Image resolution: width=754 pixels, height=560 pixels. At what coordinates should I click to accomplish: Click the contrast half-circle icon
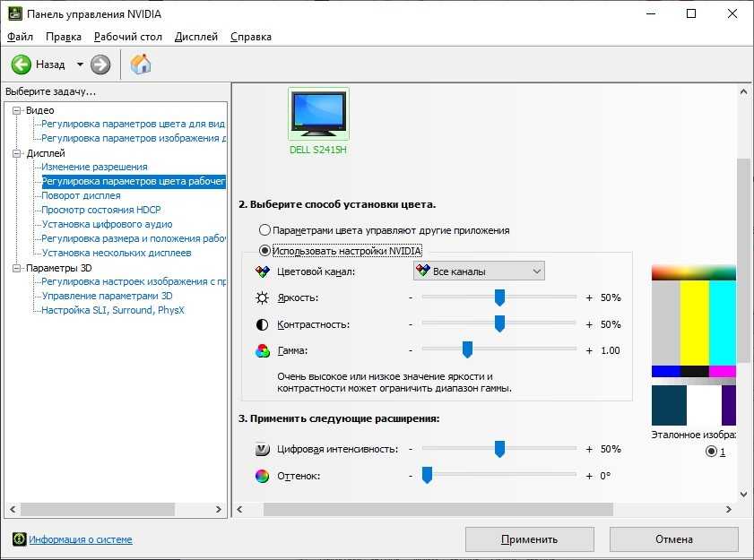[262, 325]
